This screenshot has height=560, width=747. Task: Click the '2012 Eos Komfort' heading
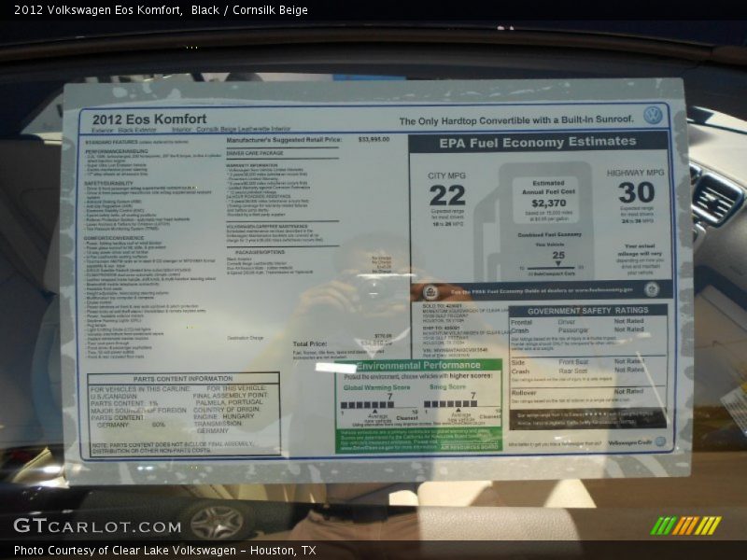pyautogui.click(x=149, y=119)
